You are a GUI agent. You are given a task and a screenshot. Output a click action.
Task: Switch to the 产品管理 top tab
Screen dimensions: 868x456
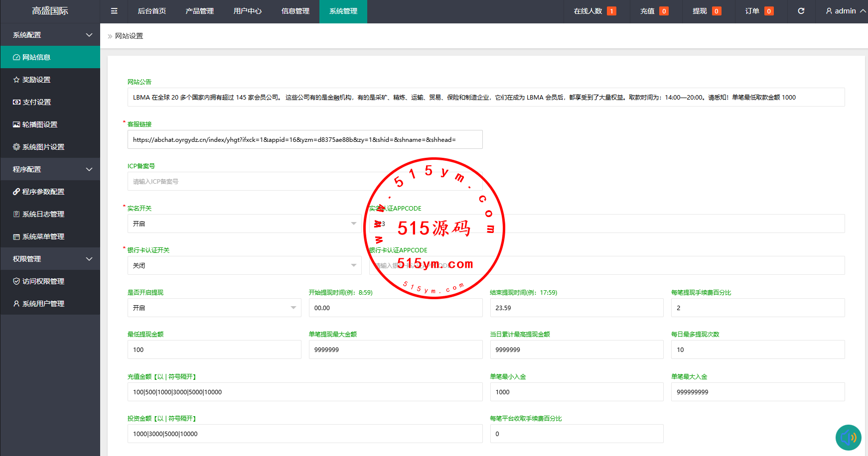(x=199, y=11)
